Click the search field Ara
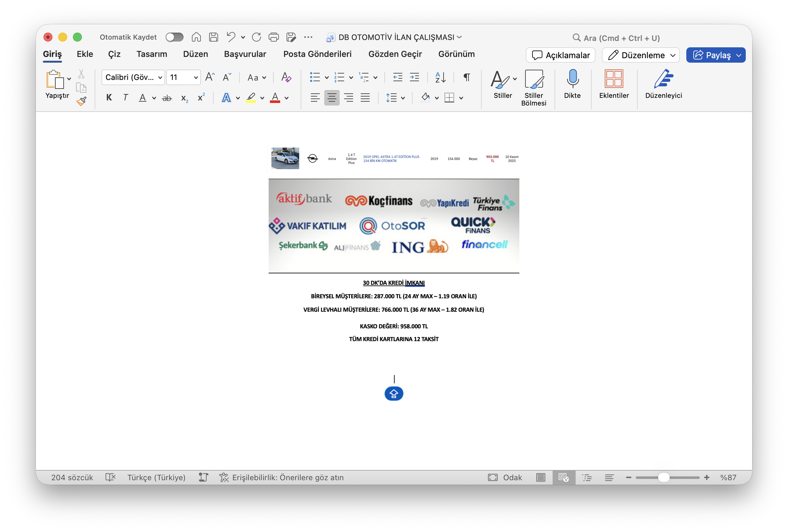 tap(617, 38)
